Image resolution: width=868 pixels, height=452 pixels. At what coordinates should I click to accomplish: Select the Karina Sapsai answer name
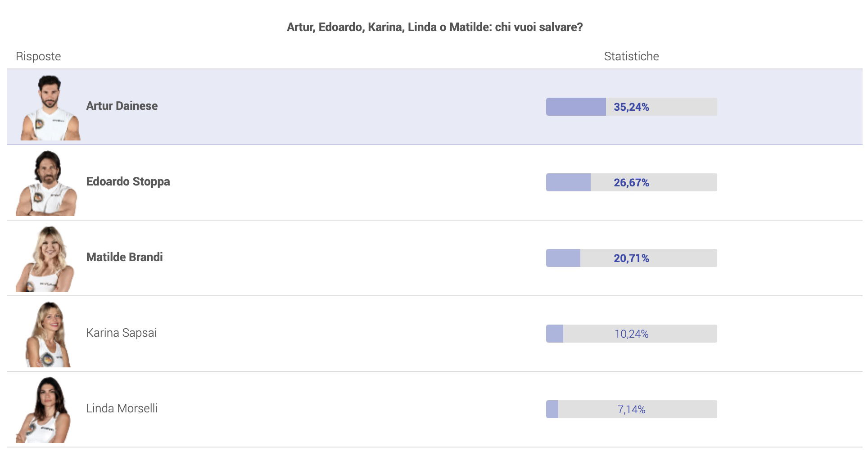click(x=122, y=333)
